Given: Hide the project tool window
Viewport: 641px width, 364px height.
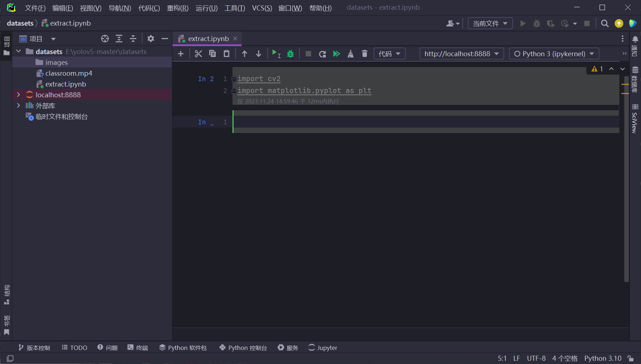Looking at the screenshot, I should 165,39.
